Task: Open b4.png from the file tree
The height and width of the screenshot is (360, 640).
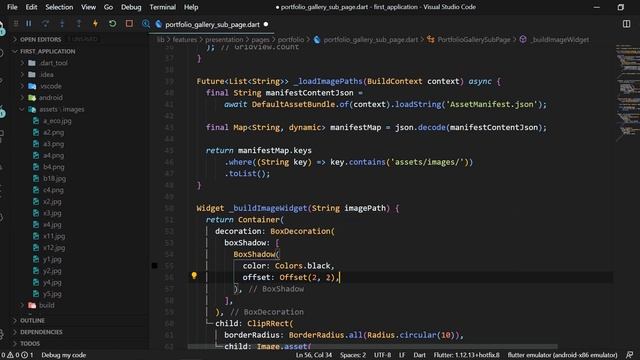Action: tap(53, 167)
